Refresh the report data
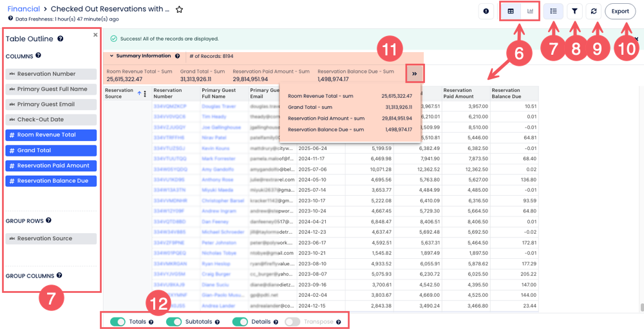Screen dimensions: 644x329 (x=596, y=11)
